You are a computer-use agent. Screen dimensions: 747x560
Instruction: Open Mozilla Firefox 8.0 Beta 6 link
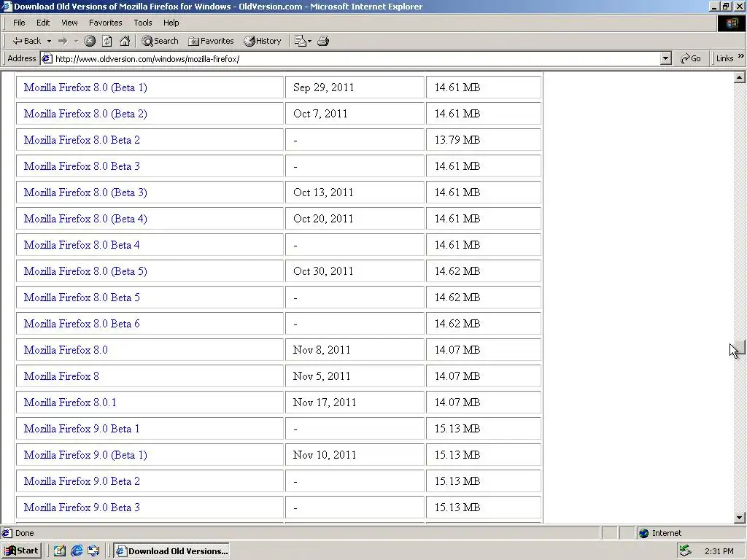tap(82, 324)
